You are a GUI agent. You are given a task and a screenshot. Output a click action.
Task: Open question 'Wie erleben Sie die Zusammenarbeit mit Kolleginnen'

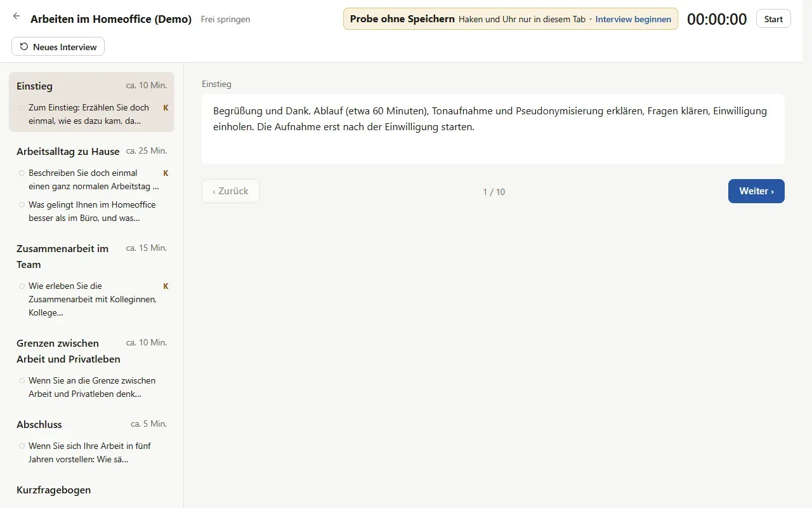point(93,299)
